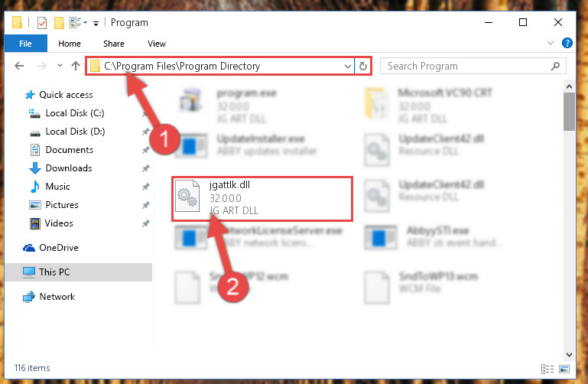Click the Forward navigation arrow
Viewport: 588px width, 384px height.
pyautogui.click(x=41, y=66)
